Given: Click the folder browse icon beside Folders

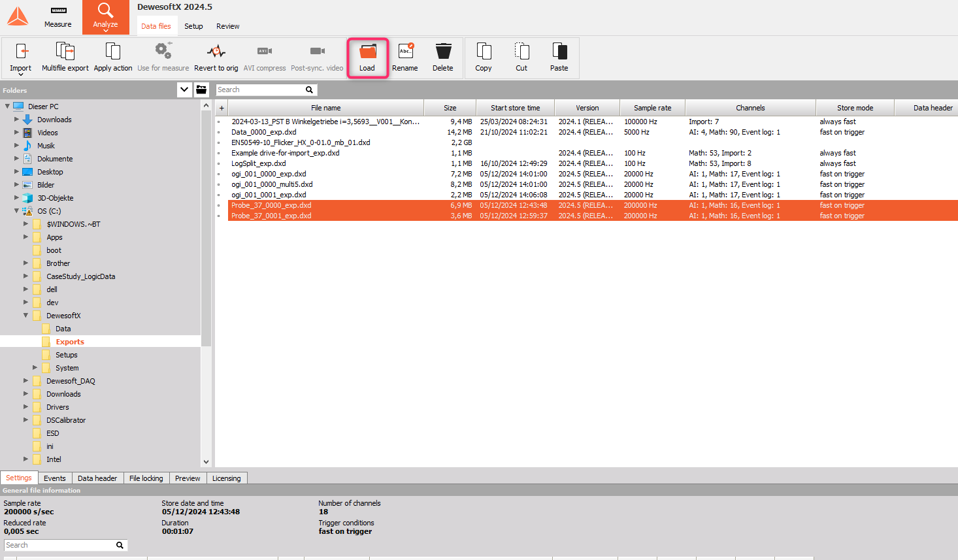Looking at the screenshot, I should tap(201, 90).
